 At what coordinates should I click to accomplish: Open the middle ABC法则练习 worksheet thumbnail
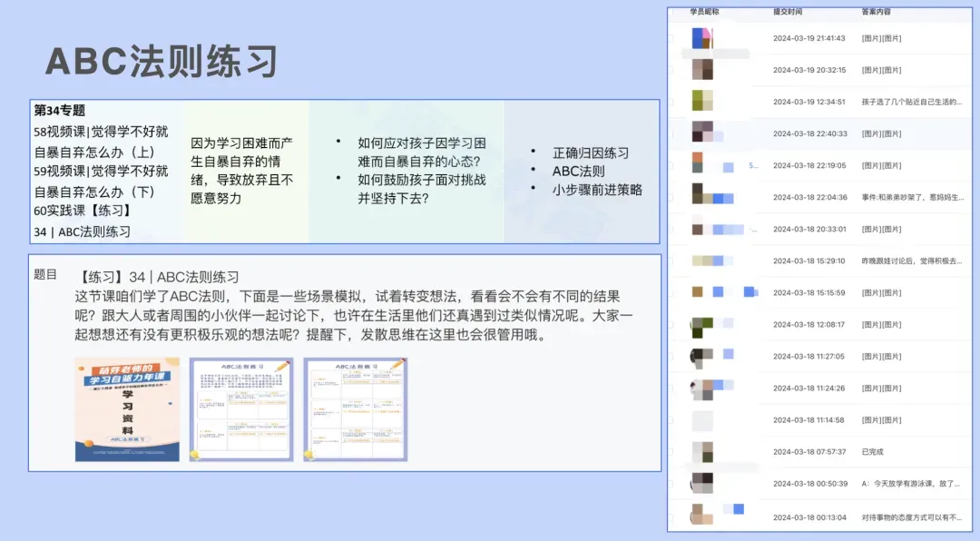tap(240, 408)
